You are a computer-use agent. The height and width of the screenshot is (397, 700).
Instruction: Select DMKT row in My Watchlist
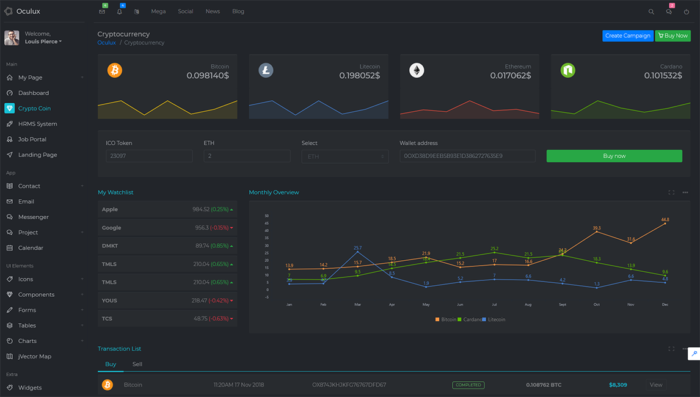click(167, 246)
